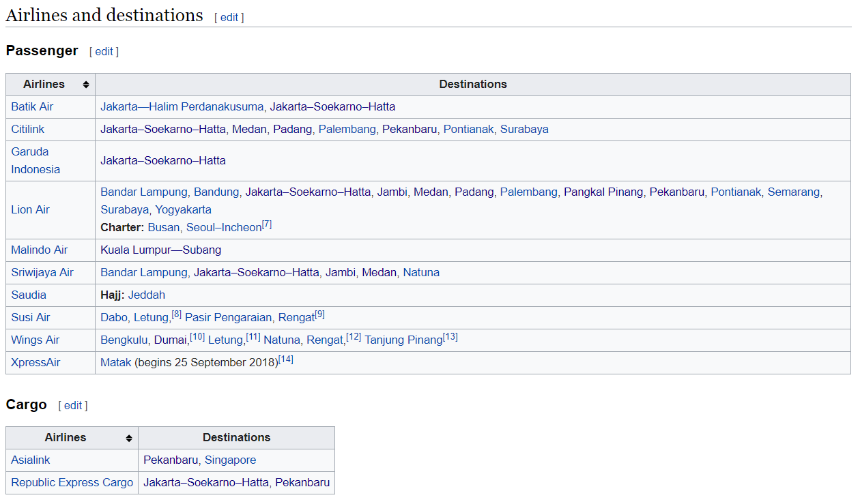Image resolution: width=860 pixels, height=504 pixels.
Task: Follow Seoul–Incheon charter link
Action: click(x=224, y=228)
